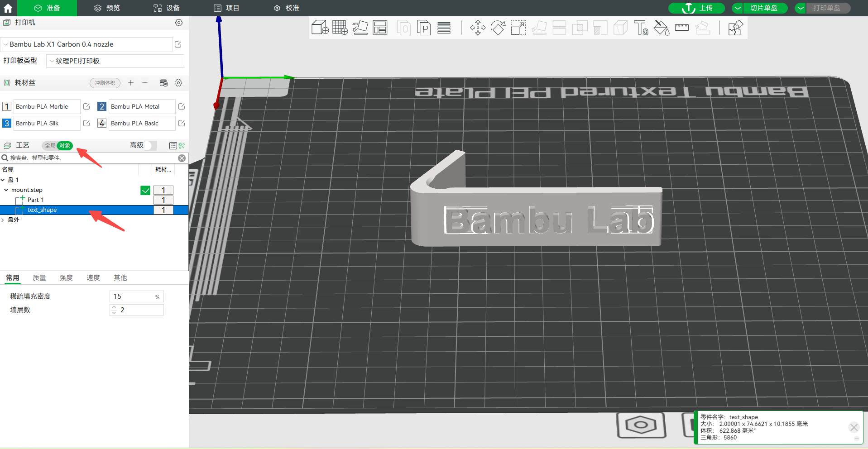Open the 纹理PEI打印板 plate type dropdown
868x449 pixels.
[115, 61]
